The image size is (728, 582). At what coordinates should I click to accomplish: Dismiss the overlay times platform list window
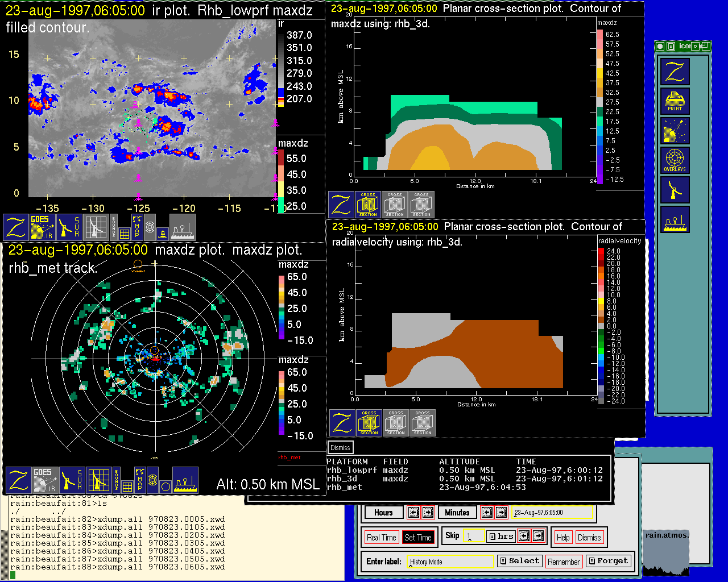[340, 447]
